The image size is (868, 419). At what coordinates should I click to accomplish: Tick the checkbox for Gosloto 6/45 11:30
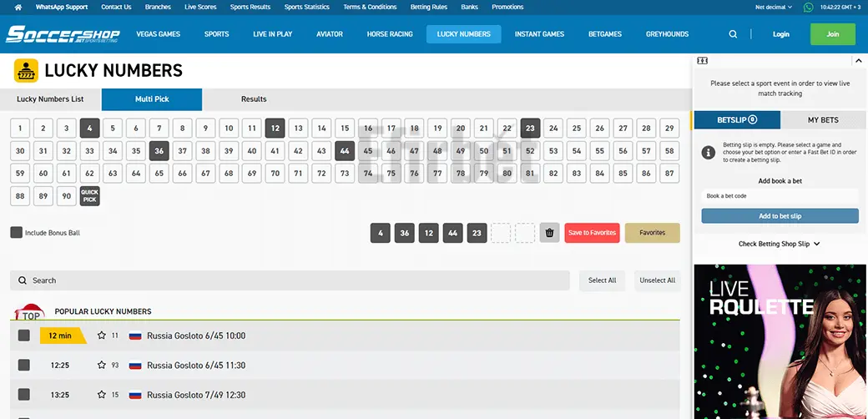click(x=24, y=366)
